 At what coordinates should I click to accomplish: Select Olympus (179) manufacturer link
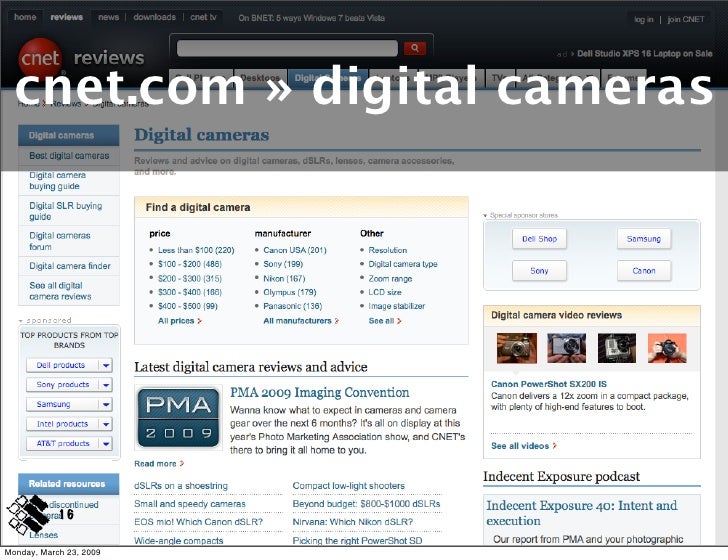coord(290,293)
